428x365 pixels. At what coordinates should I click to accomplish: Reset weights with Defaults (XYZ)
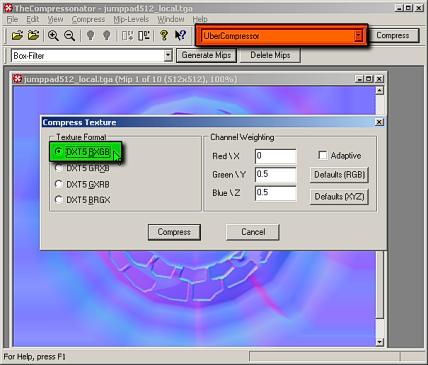pos(339,197)
